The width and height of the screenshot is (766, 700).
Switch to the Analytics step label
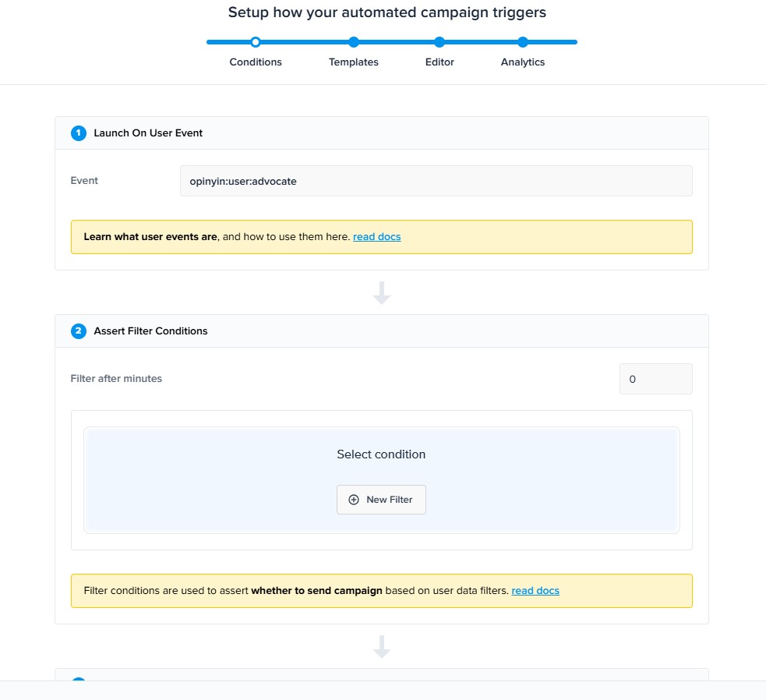tap(523, 62)
